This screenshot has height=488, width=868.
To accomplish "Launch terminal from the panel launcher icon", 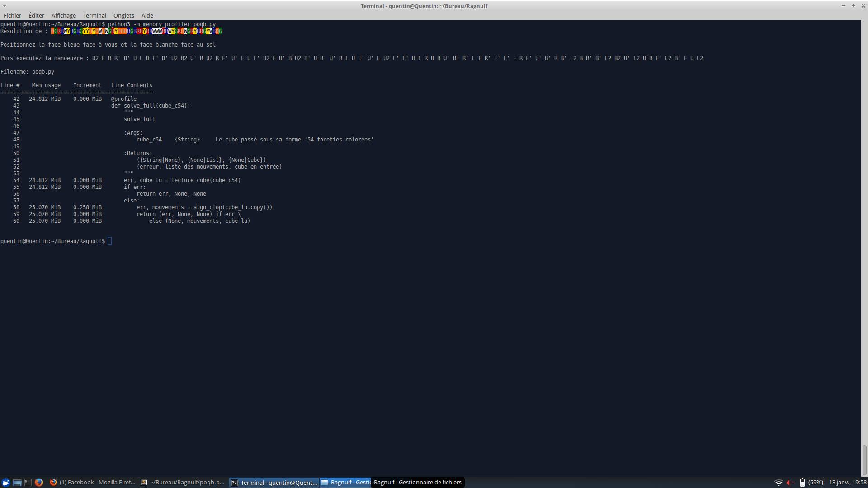I will click(x=28, y=482).
